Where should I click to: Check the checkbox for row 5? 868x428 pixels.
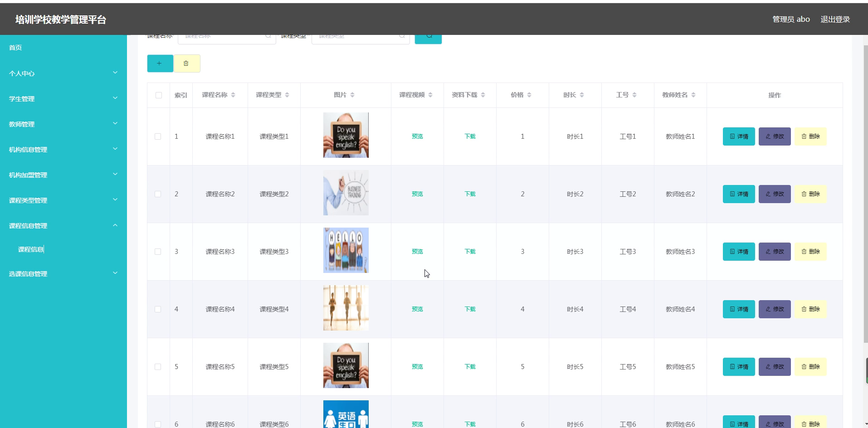pyautogui.click(x=158, y=367)
